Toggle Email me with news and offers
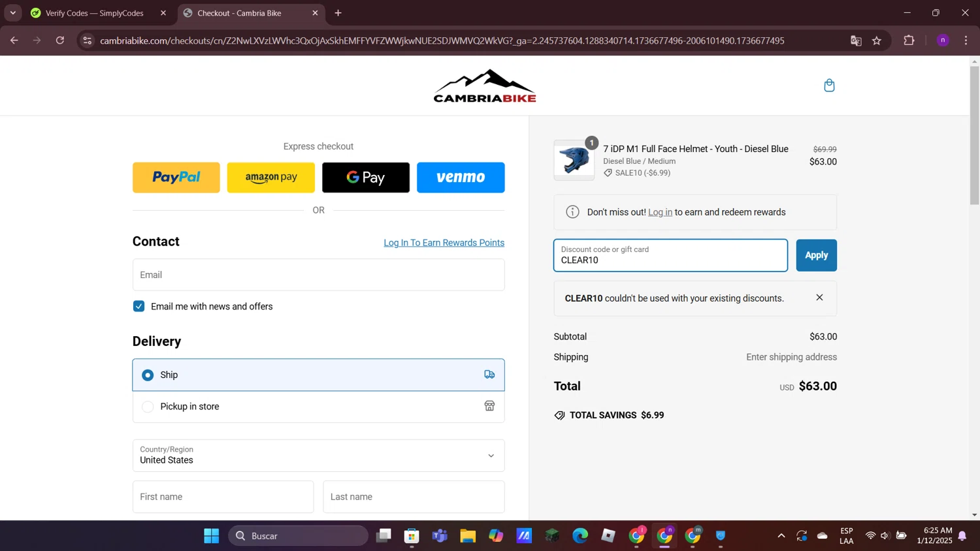The image size is (980, 551). (x=139, y=306)
